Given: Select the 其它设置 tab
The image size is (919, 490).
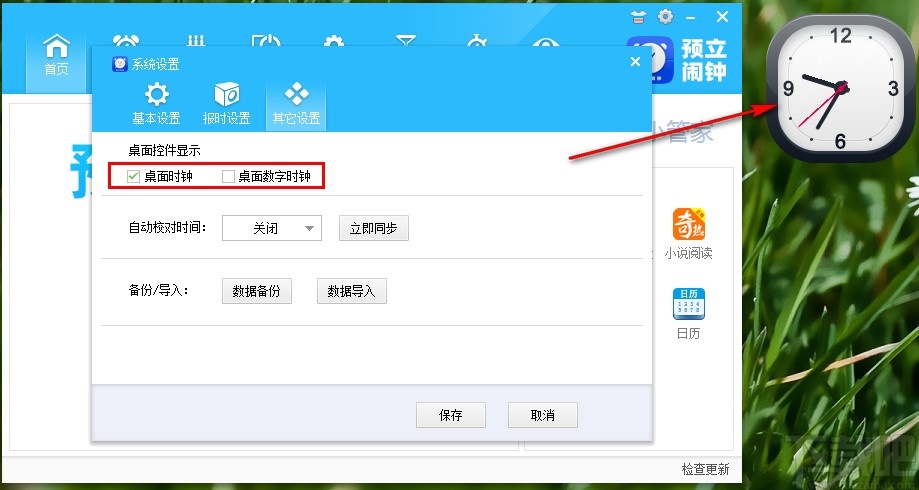Looking at the screenshot, I should 296,104.
